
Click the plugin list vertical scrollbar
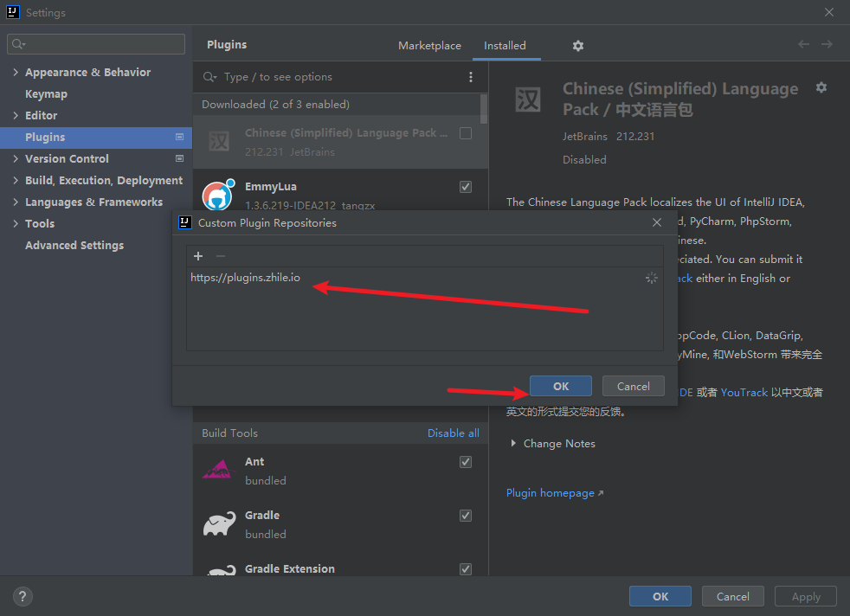484,110
